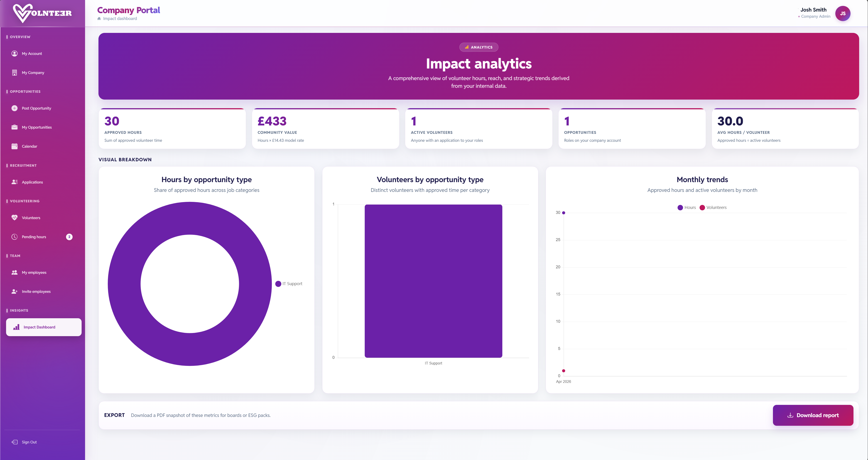The height and width of the screenshot is (460, 868).
Task: Click the My Opportunities briefcase icon
Action: pyautogui.click(x=15, y=127)
